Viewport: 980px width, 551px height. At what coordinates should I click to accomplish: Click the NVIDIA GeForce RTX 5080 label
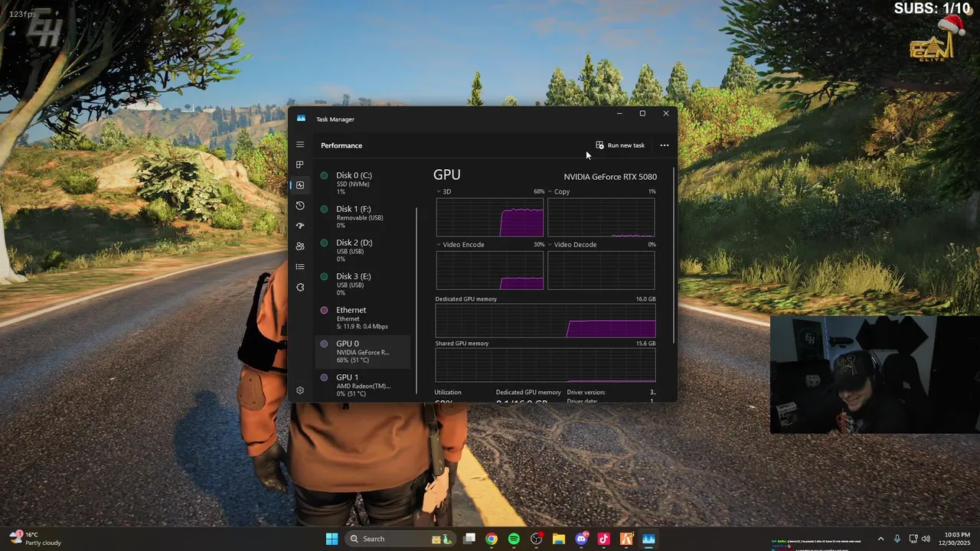(x=610, y=177)
